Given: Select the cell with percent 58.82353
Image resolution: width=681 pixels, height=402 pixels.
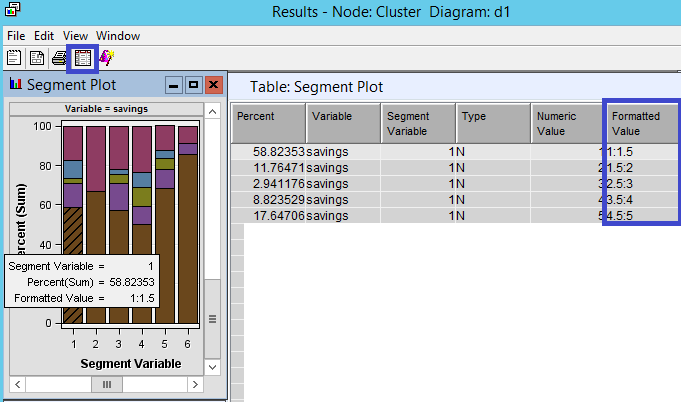Looking at the screenshot, I should [268, 152].
